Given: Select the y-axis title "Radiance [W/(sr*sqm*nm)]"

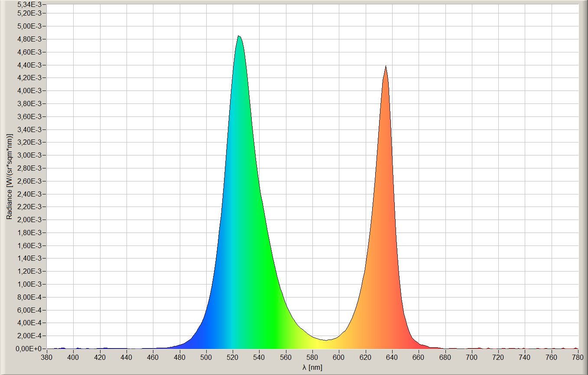Looking at the screenshot, I should coord(9,176).
